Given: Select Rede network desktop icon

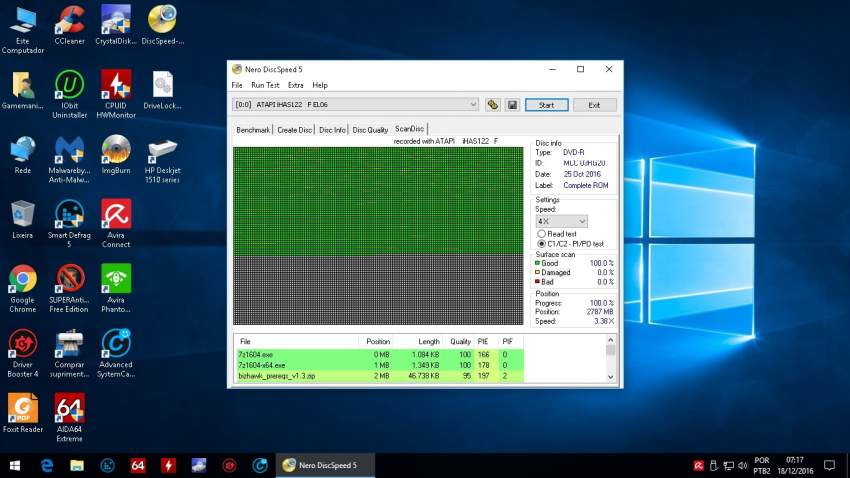Looking at the screenshot, I should point(23,154).
